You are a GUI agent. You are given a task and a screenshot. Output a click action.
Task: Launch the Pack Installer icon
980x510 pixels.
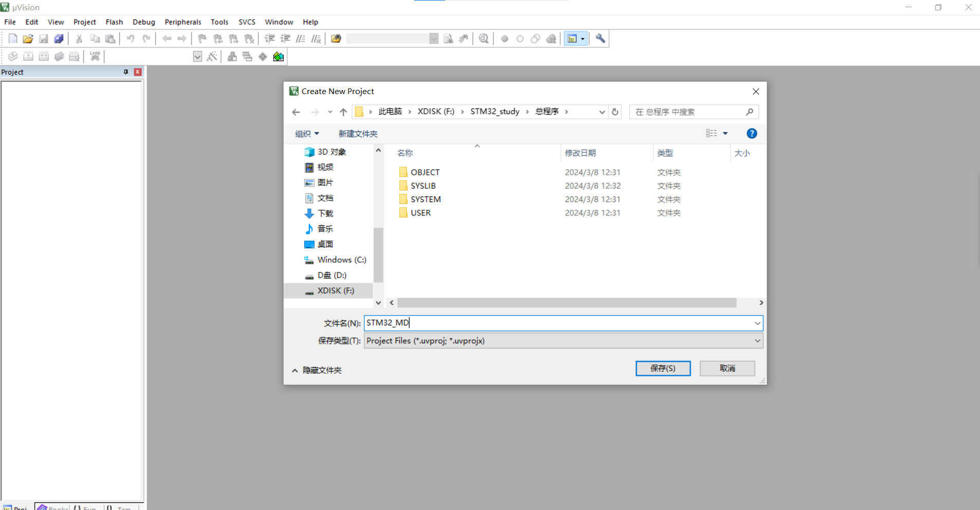pos(279,57)
